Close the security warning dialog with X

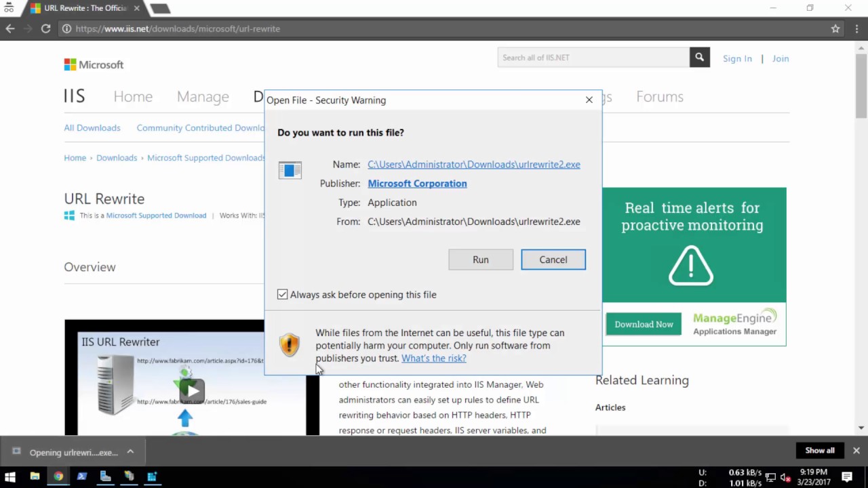click(x=589, y=100)
